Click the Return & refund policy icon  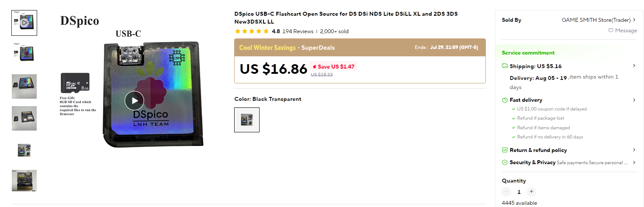[x=505, y=150]
